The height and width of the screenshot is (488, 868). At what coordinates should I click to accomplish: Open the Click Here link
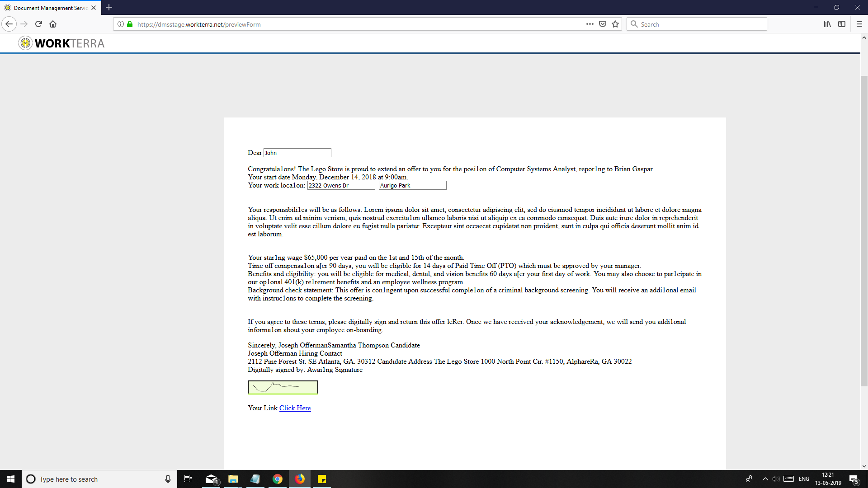click(x=295, y=408)
